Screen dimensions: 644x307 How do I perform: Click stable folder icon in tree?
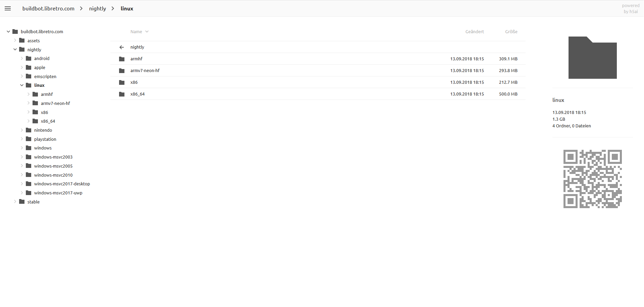(22, 201)
